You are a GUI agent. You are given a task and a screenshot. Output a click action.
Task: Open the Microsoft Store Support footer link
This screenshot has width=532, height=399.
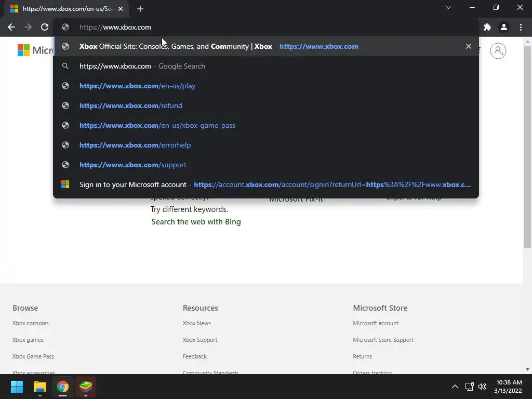pyautogui.click(x=383, y=340)
